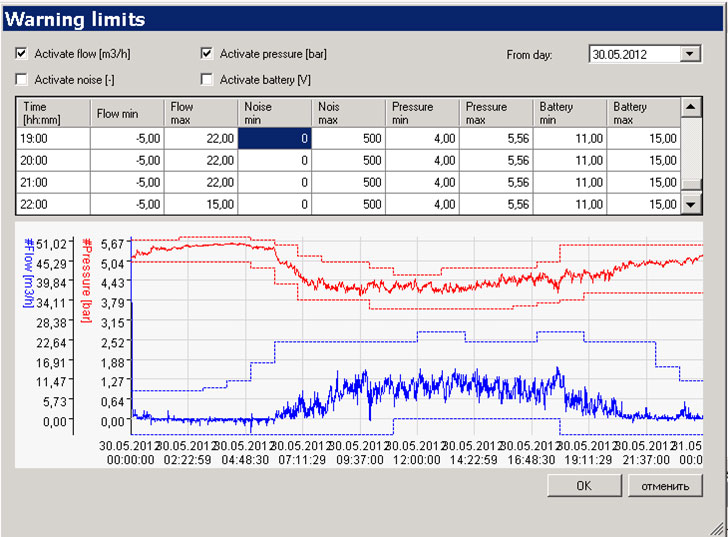Confirm with the OK button
Viewport: 728px width, 537px height.
tap(584, 485)
